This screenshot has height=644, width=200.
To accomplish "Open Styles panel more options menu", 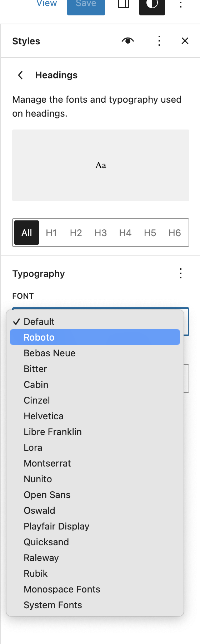I will coord(159,41).
